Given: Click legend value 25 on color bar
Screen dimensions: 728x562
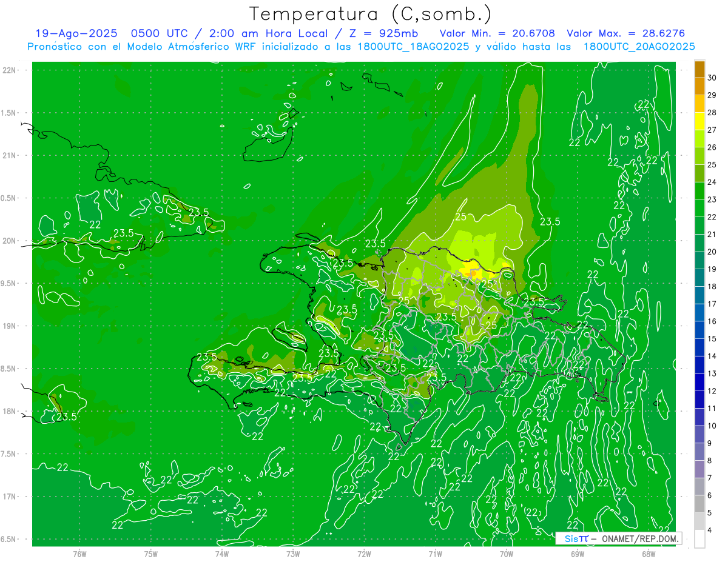Looking at the screenshot, I should (712, 165).
